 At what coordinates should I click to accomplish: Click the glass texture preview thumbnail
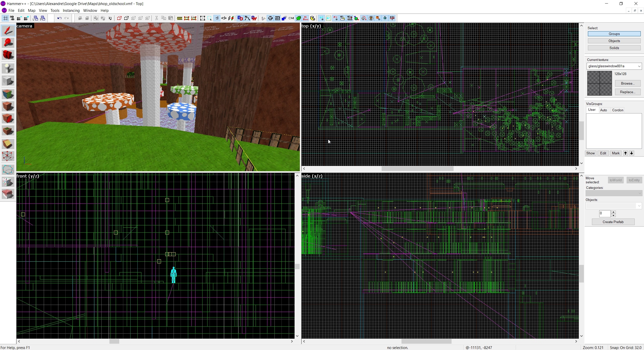599,83
